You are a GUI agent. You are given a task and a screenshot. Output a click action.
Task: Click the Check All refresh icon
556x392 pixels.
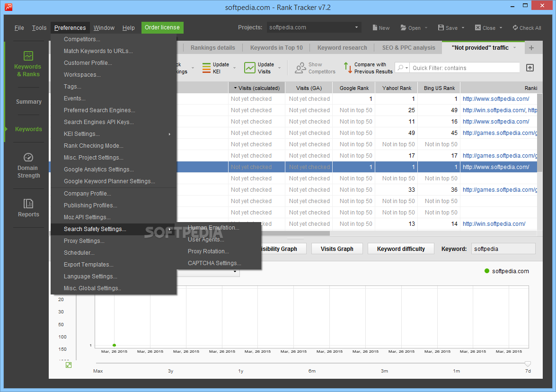click(515, 27)
